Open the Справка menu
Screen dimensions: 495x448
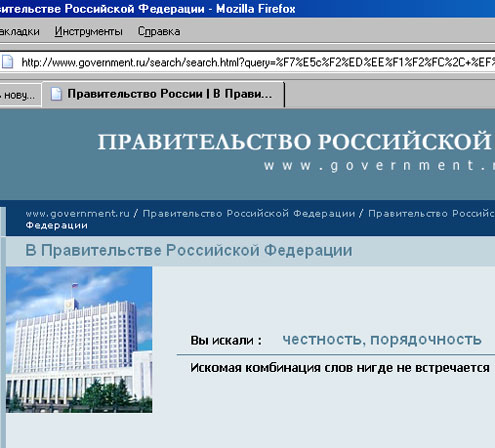[159, 31]
